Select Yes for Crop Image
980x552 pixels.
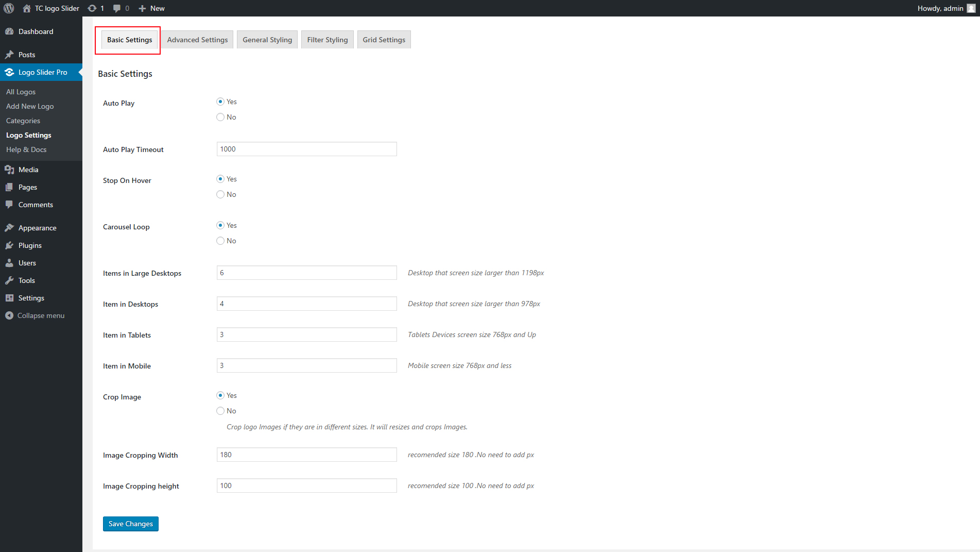coord(220,395)
